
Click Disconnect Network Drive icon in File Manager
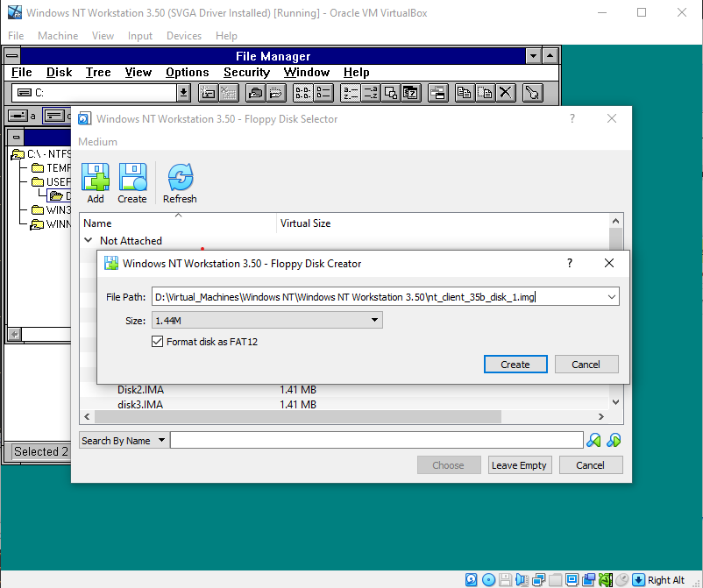tap(228, 93)
